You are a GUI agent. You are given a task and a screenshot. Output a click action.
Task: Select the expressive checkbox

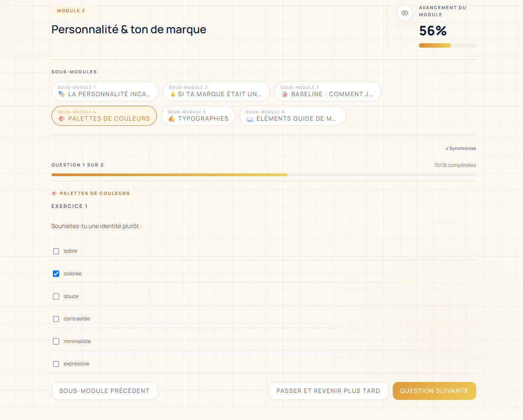tap(56, 364)
